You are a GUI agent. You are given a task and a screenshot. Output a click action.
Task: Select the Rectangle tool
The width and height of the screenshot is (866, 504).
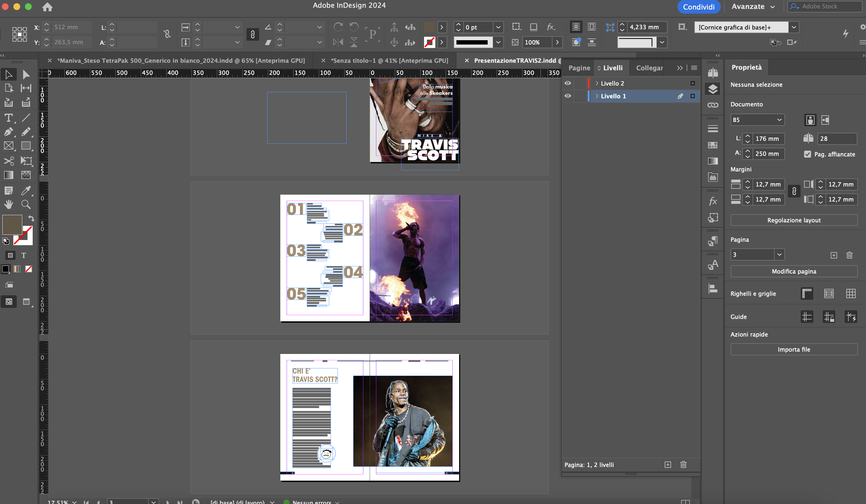[x=26, y=146]
